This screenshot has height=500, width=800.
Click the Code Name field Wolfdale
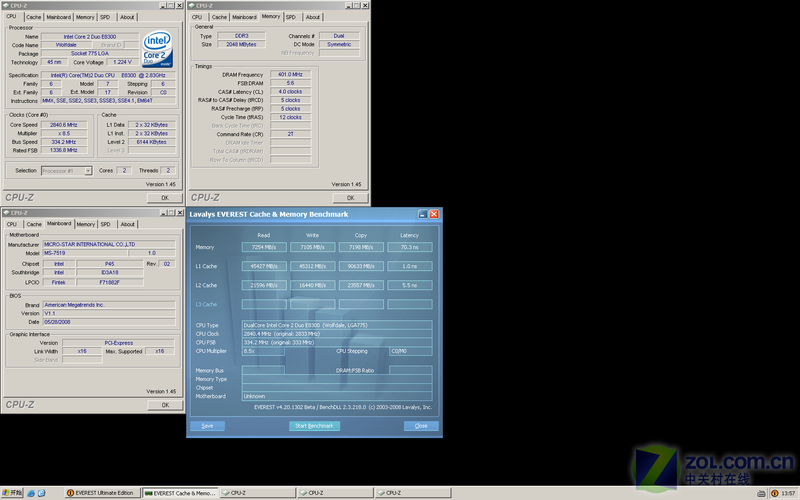pyautogui.click(x=66, y=45)
